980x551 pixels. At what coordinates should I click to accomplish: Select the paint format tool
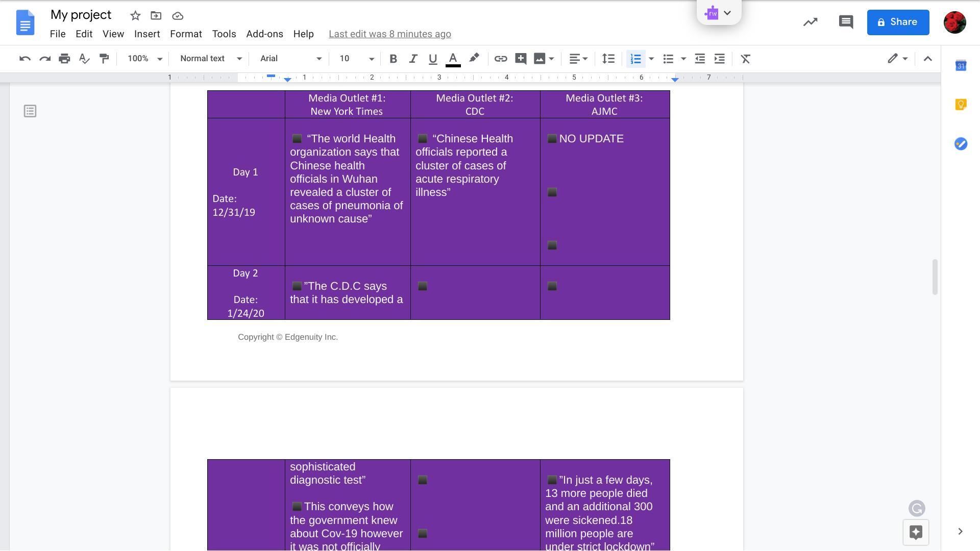click(104, 59)
